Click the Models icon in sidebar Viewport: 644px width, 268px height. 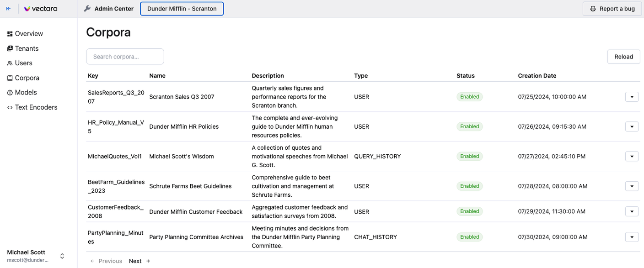coord(10,93)
